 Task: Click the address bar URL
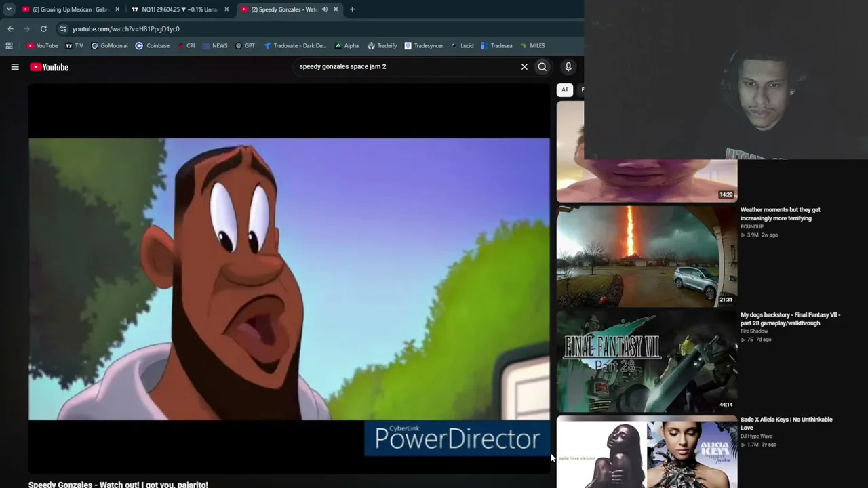coord(126,29)
